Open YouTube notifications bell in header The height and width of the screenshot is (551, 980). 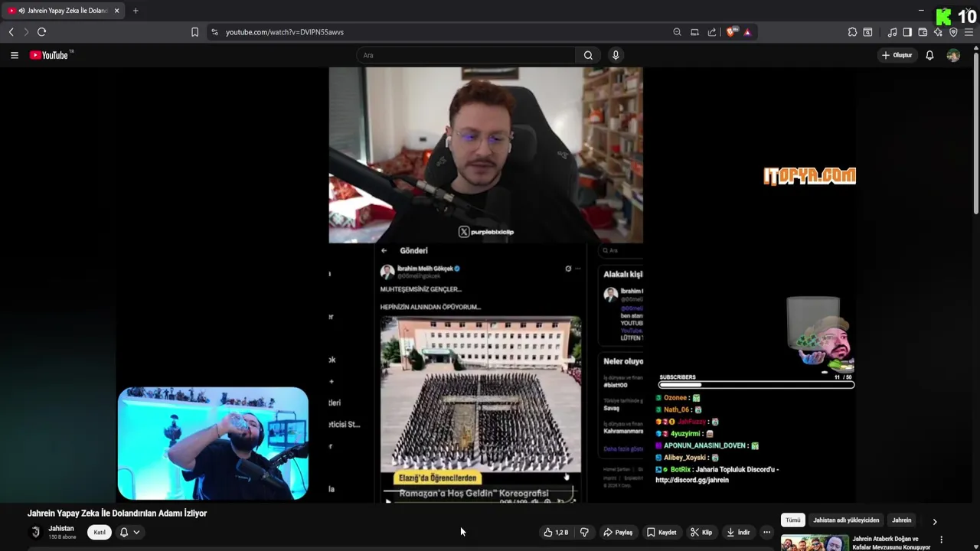[x=929, y=55]
